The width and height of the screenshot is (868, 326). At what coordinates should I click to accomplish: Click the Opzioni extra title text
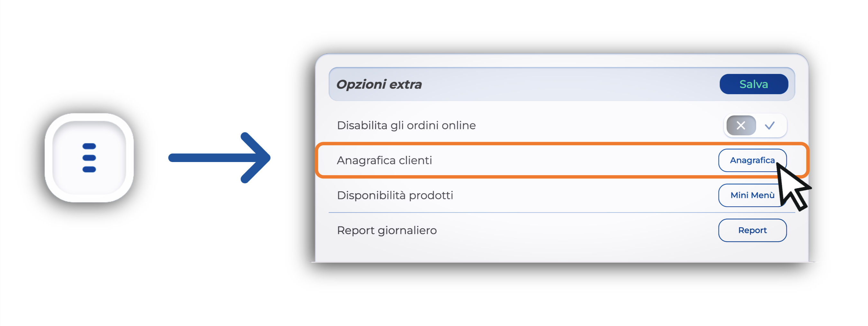click(x=379, y=84)
